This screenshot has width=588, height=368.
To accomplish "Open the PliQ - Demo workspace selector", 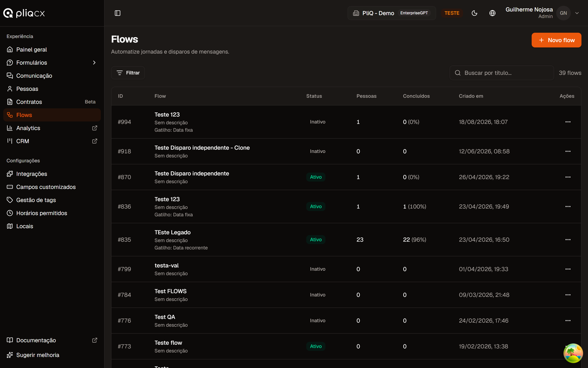I will 391,13.
